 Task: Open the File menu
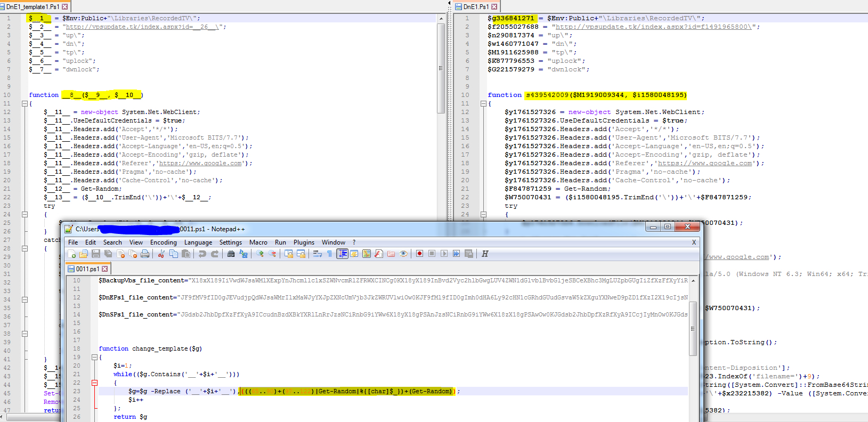[73, 242]
